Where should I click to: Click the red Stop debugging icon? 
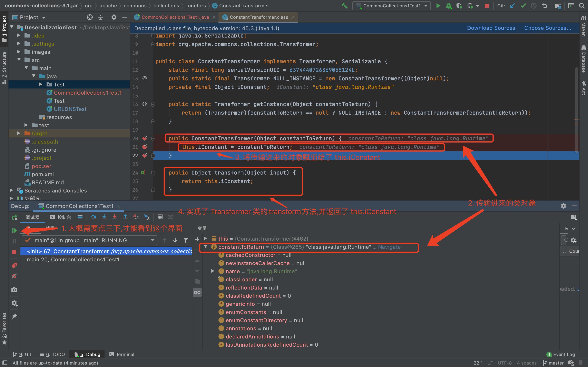[x=14, y=252]
